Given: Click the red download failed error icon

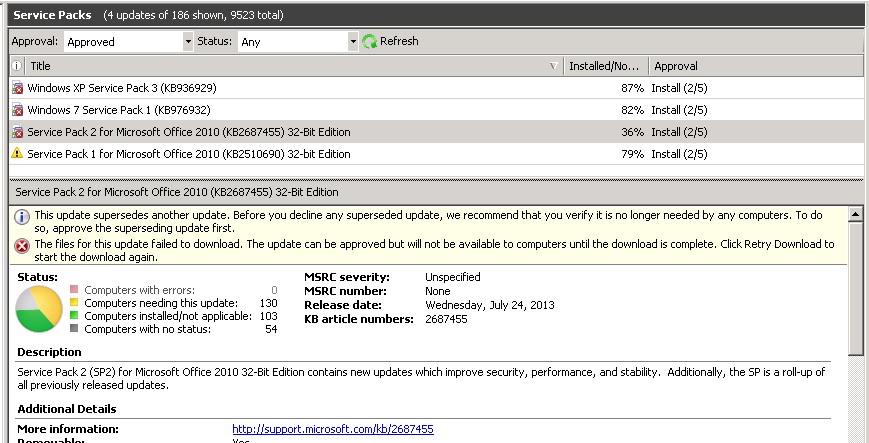Looking at the screenshot, I should click(21, 244).
